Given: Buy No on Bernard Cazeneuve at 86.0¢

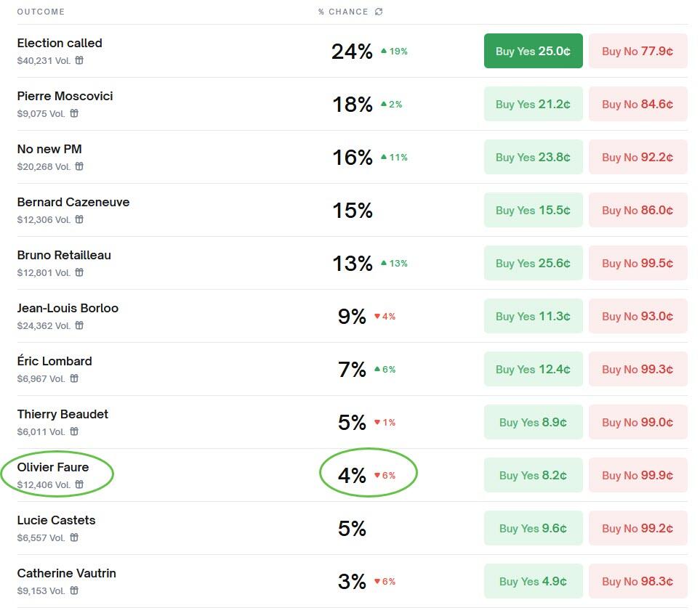Looking at the screenshot, I should [x=637, y=210].
